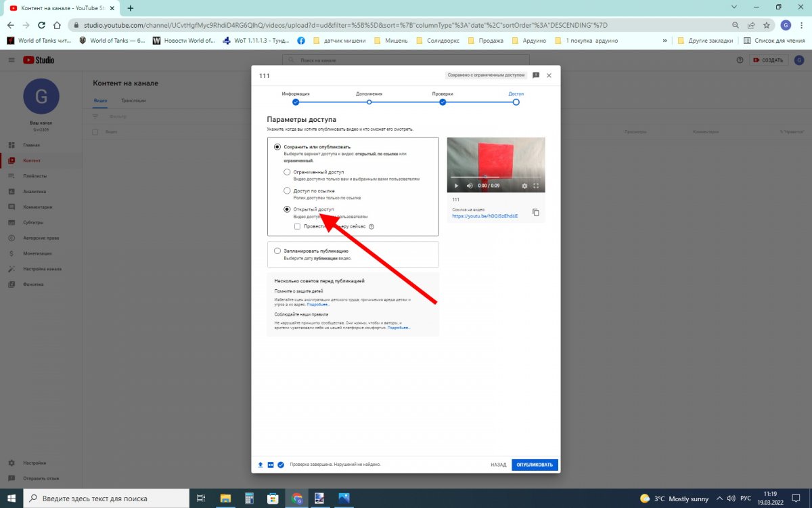Enter fullscreen in the video preview
This screenshot has width=812, height=508.
(x=537, y=186)
